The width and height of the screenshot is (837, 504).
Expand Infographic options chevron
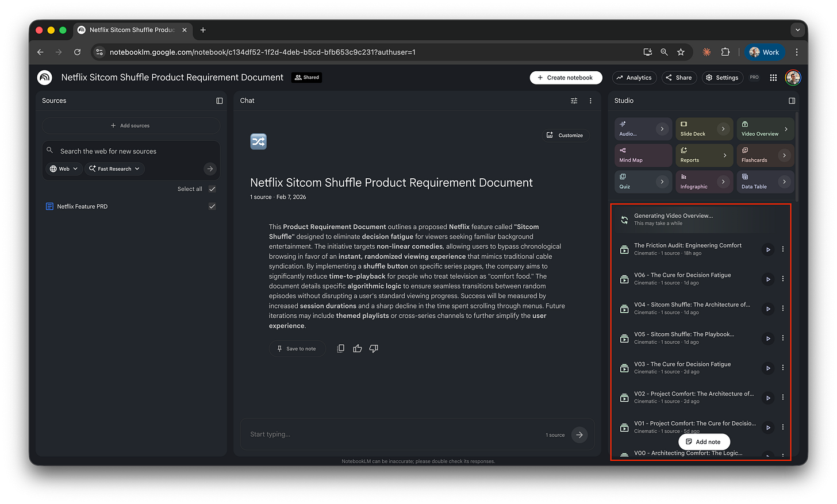tap(723, 182)
